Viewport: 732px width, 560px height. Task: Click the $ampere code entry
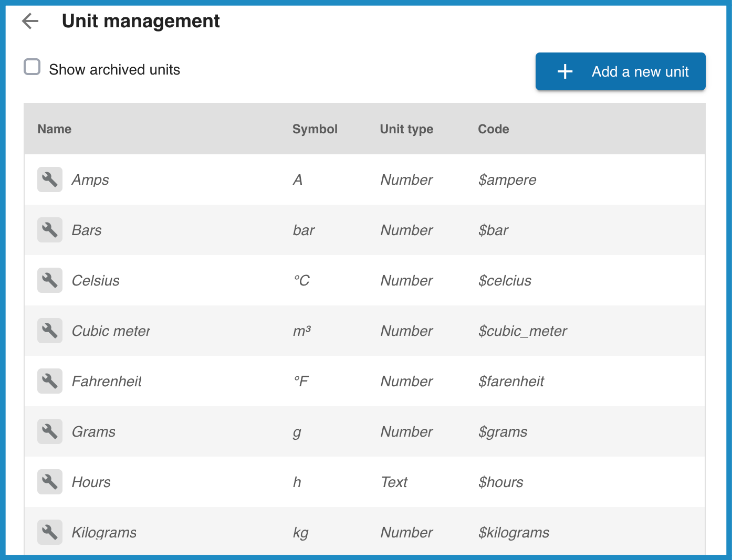(x=507, y=179)
